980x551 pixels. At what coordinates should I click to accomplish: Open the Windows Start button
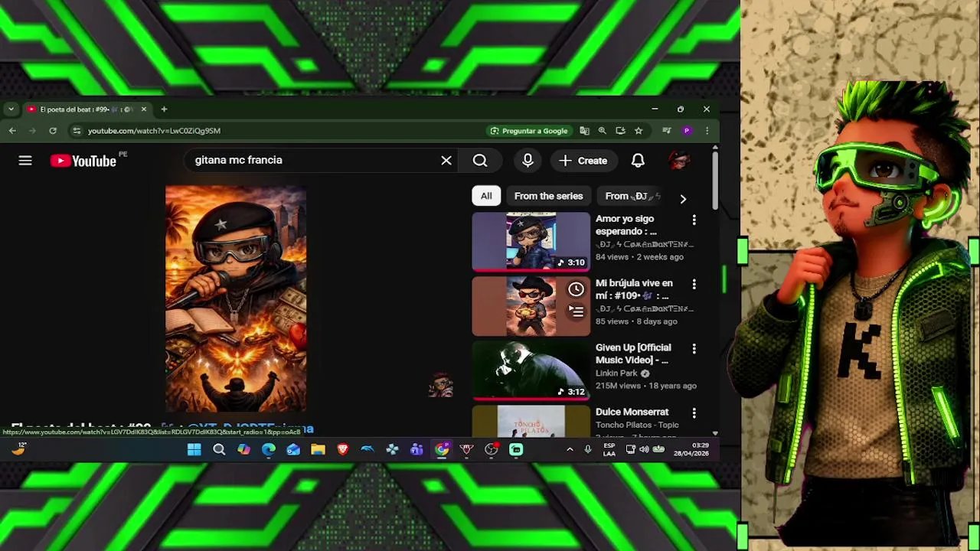194,450
